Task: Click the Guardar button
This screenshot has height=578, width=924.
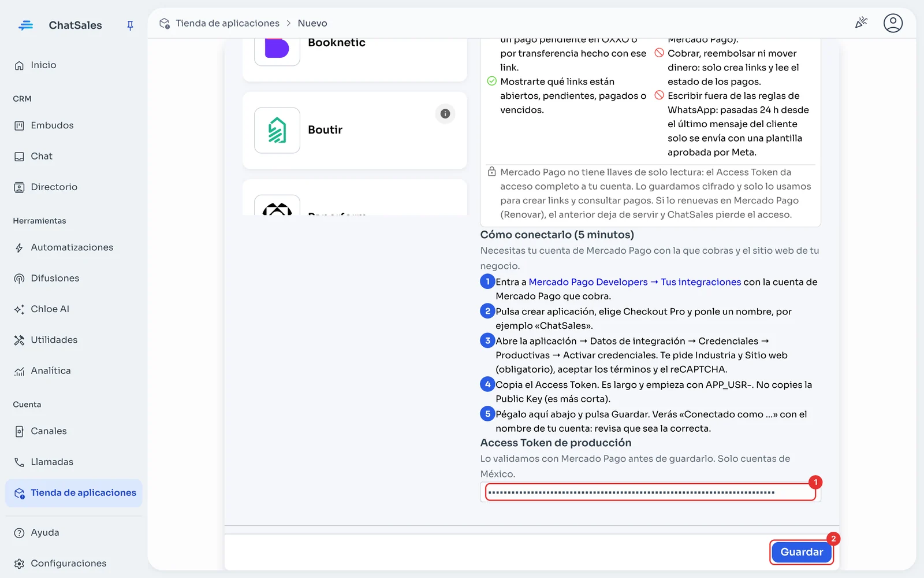Action: 802,552
